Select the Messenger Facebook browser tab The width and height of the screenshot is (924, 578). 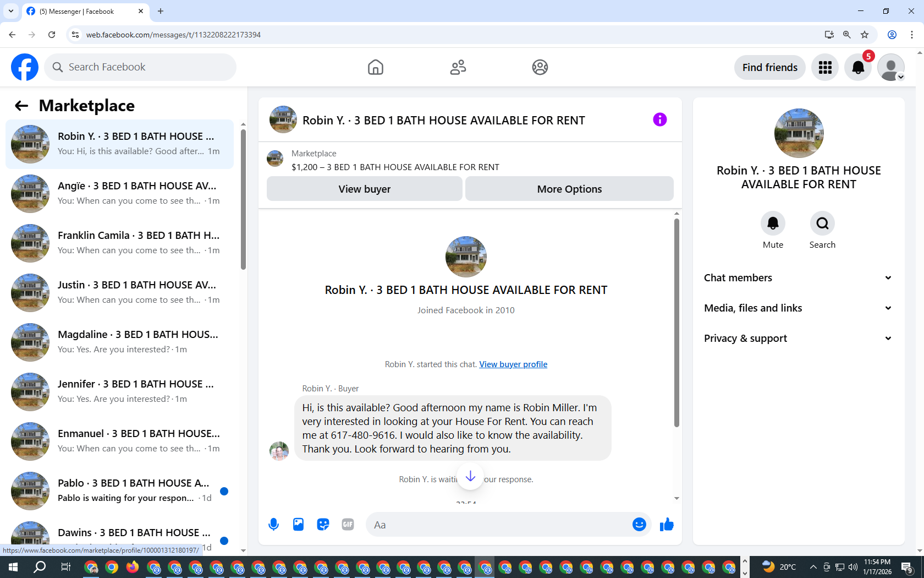(85, 11)
